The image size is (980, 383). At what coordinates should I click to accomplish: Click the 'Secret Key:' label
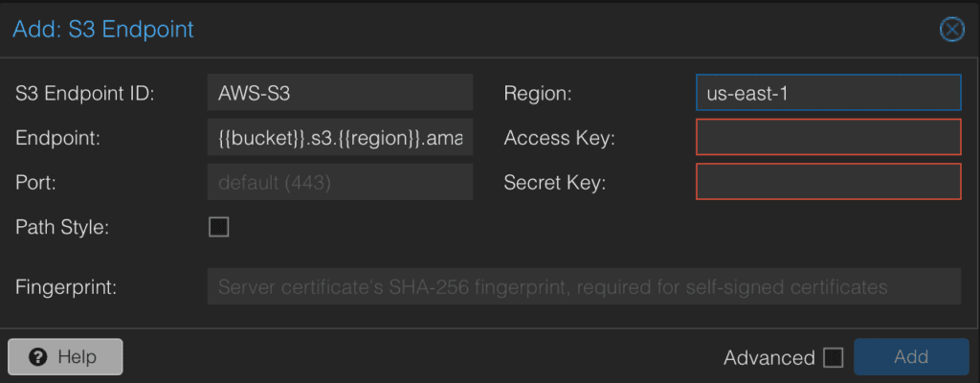click(555, 182)
